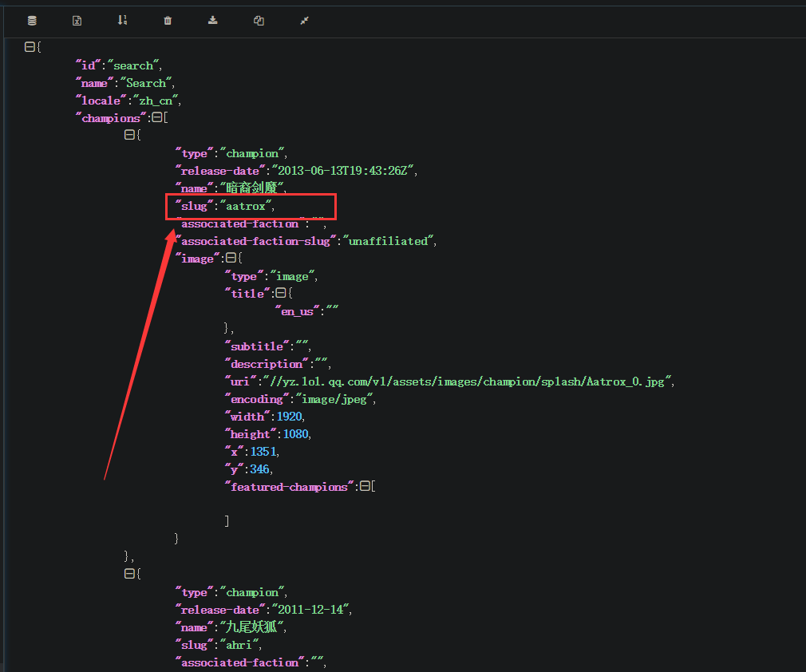The height and width of the screenshot is (672, 806).
Task: Click the database stack icon in toolbar
Action: (x=32, y=21)
